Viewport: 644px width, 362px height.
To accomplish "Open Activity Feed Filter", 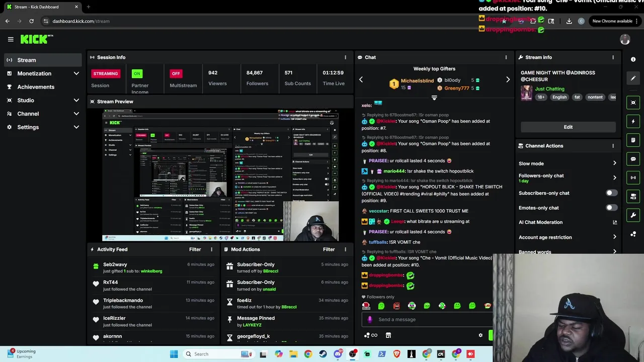I will [x=195, y=249].
